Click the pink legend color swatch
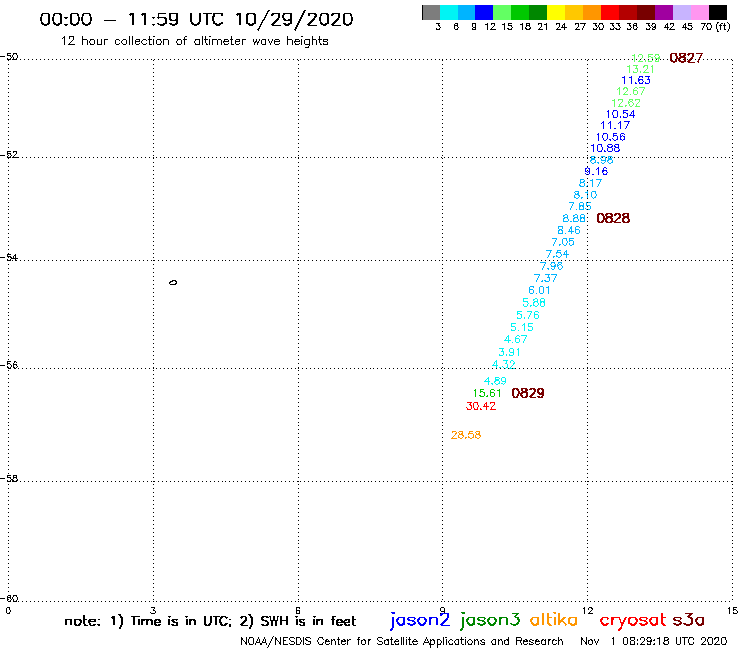The height and width of the screenshot is (650, 740). (x=700, y=12)
